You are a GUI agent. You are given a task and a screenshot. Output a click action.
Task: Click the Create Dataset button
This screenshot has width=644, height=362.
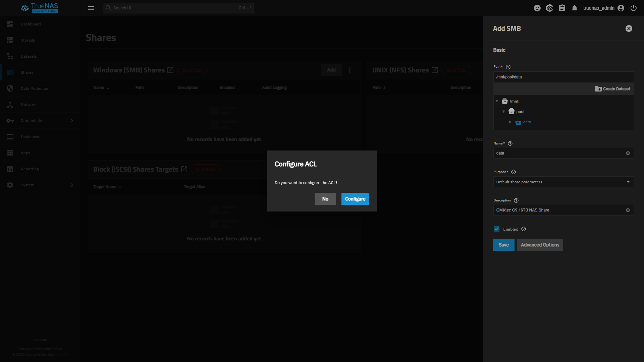(612, 89)
